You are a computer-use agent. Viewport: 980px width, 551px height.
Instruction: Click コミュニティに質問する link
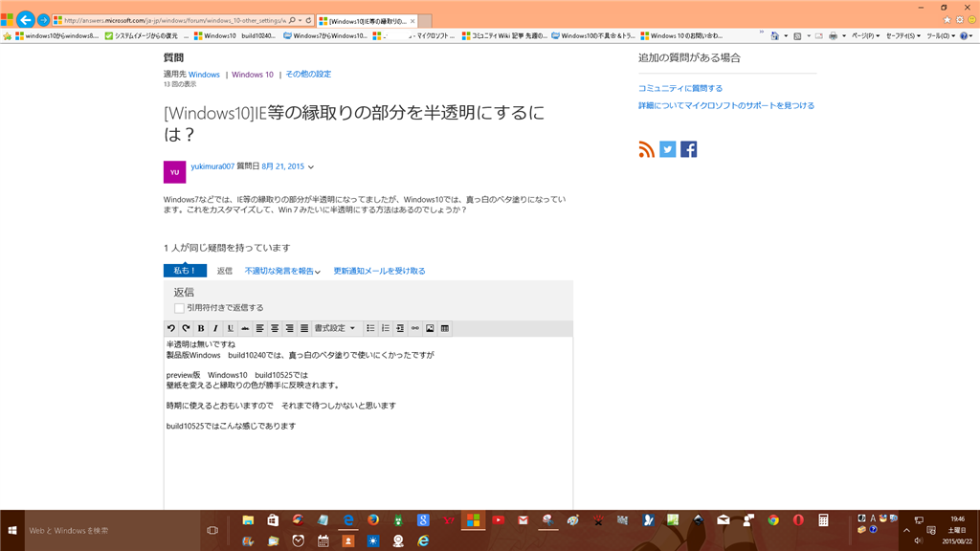(680, 89)
